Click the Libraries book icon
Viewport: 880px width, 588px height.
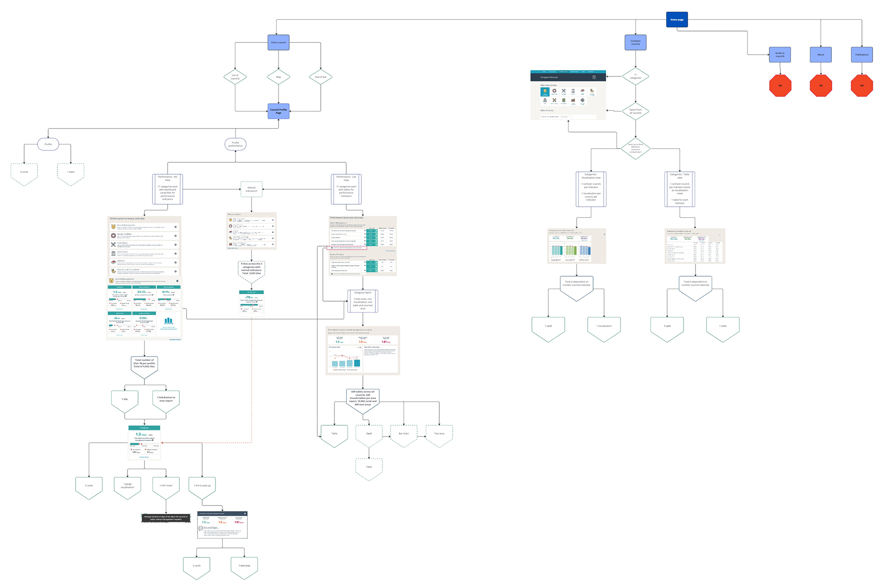coord(113,262)
